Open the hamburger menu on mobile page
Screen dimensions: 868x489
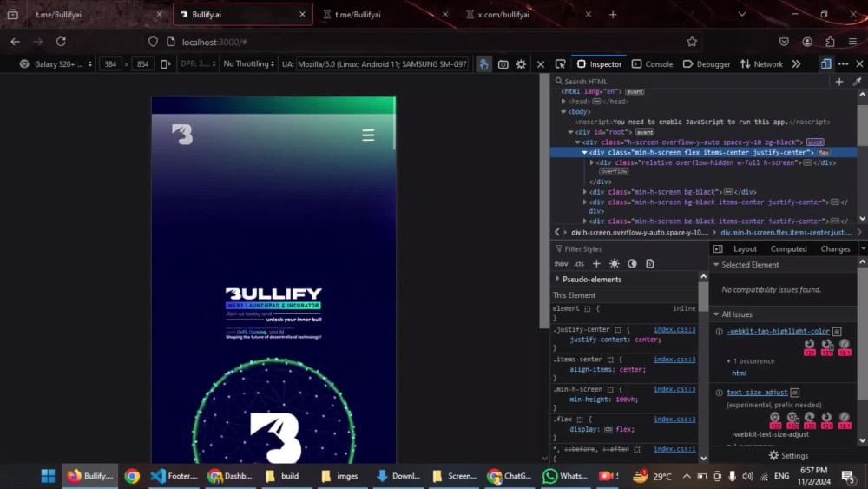tap(368, 135)
